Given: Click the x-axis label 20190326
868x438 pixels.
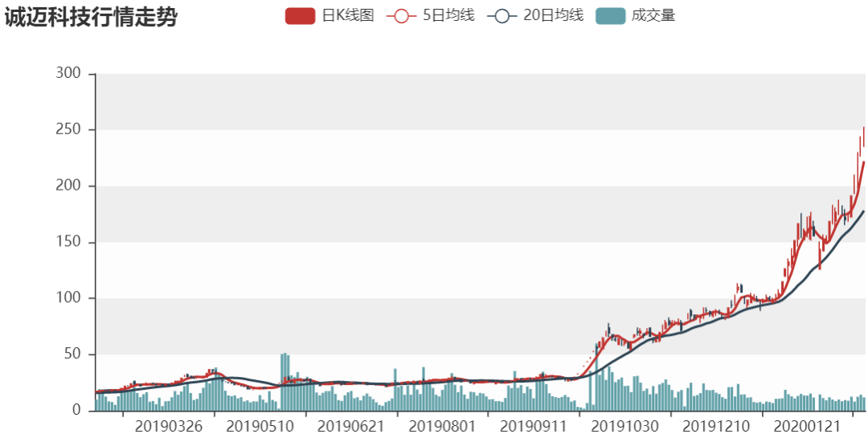Looking at the screenshot, I should pos(169,427).
